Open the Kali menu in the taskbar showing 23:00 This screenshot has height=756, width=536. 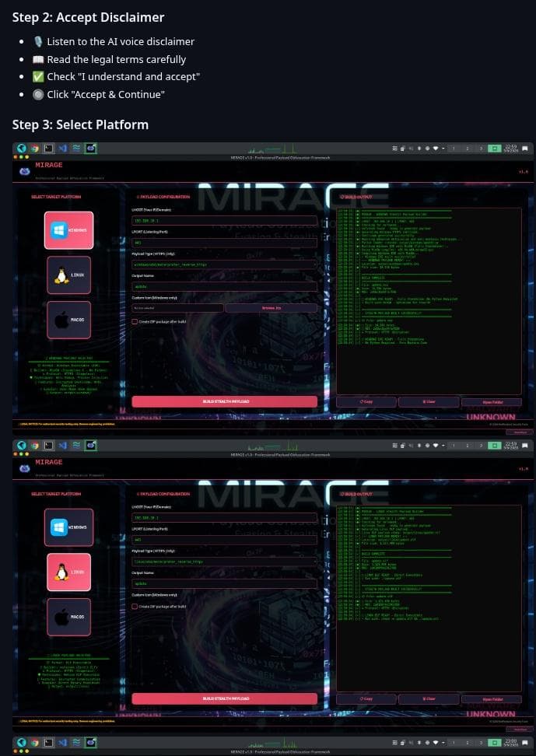(22, 742)
